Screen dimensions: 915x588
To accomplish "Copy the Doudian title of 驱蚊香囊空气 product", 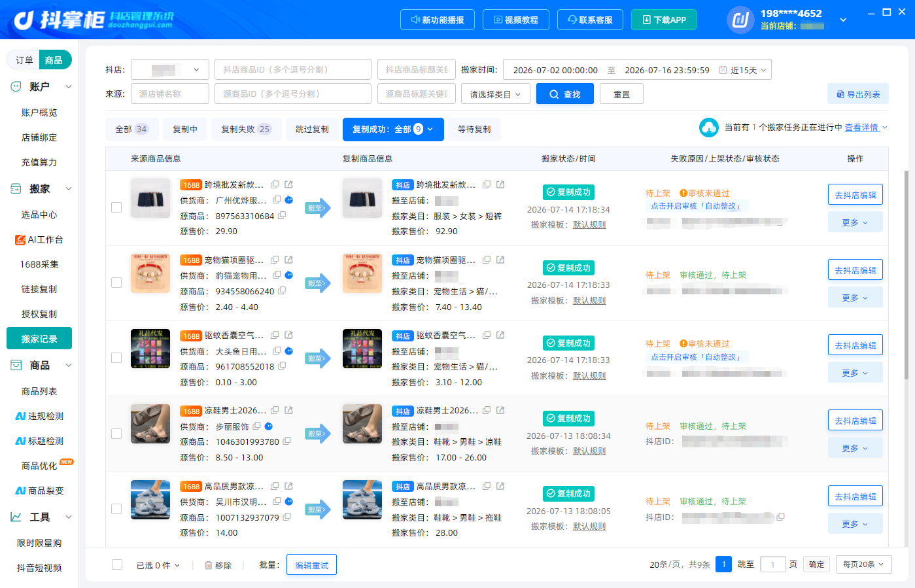I will pyautogui.click(x=487, y=336).
